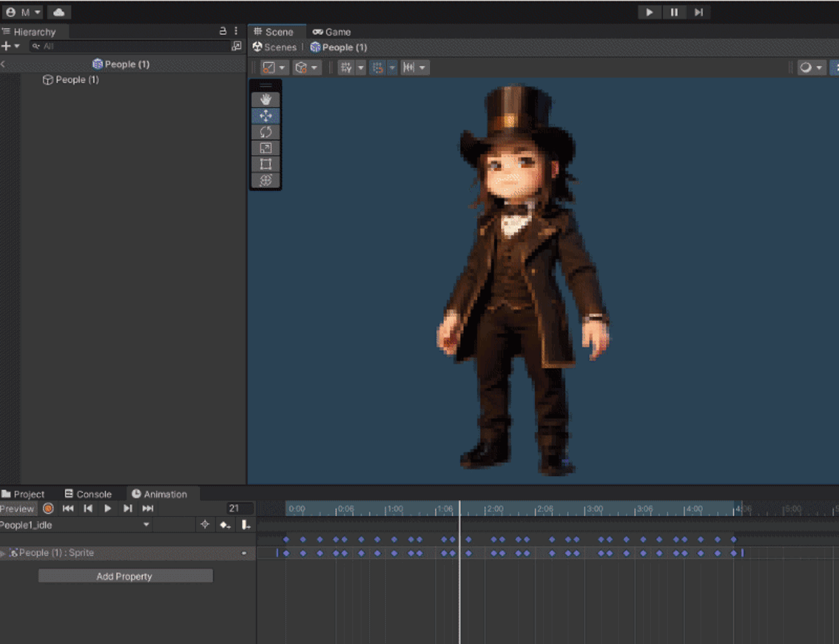Click the tool handle pivot cube icon
839x644 pixels.
[301, 67]
